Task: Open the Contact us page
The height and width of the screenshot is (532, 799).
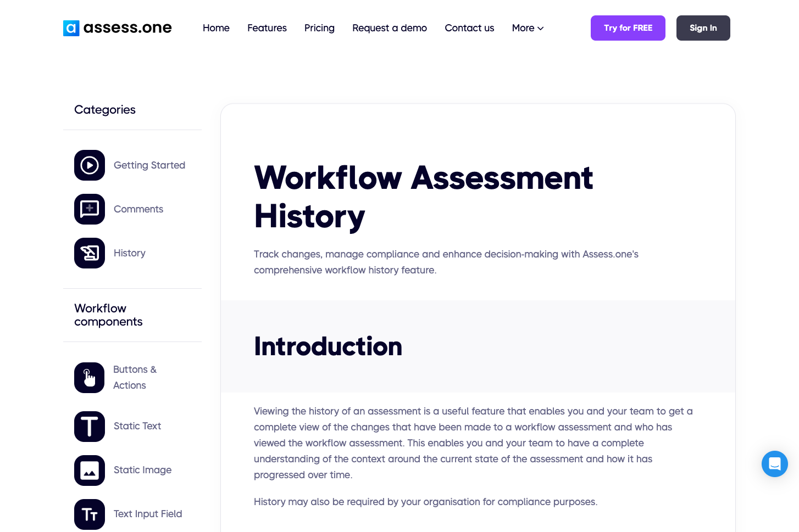Action: tap(469, 28)
